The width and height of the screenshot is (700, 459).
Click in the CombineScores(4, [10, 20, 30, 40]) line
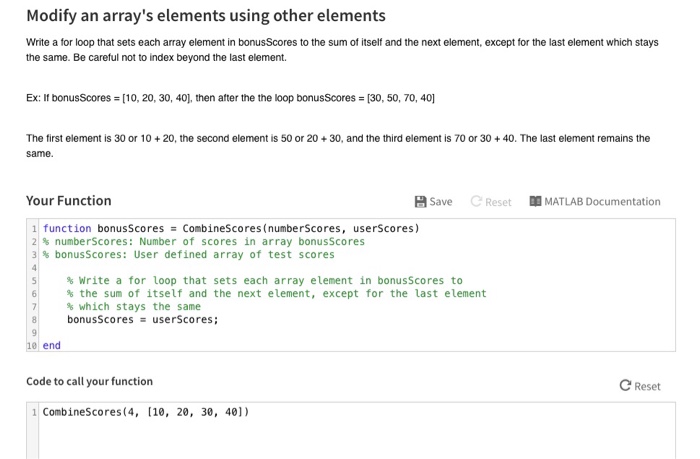pos(146,412)
